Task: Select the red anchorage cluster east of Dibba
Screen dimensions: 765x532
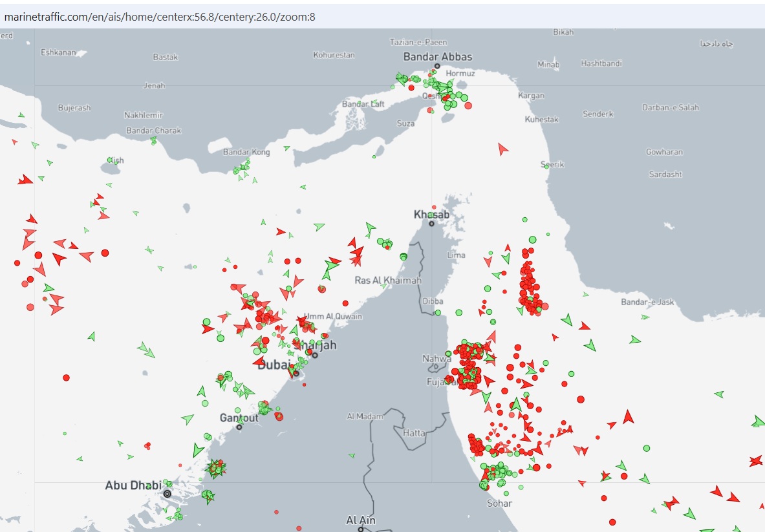Action: [529, 283]
